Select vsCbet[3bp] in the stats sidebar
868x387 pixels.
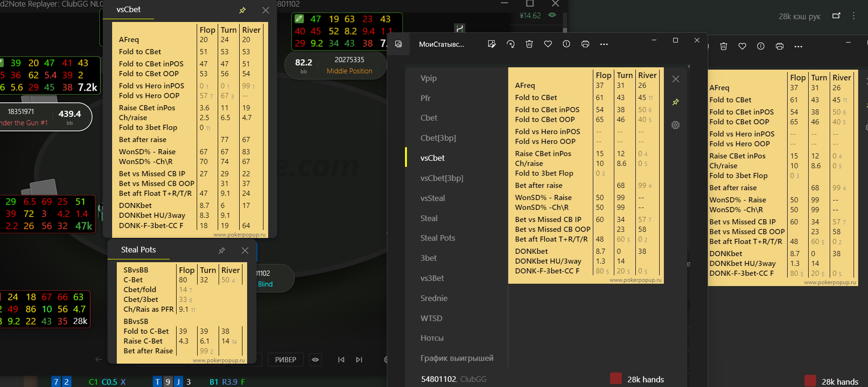coord(442,178)
